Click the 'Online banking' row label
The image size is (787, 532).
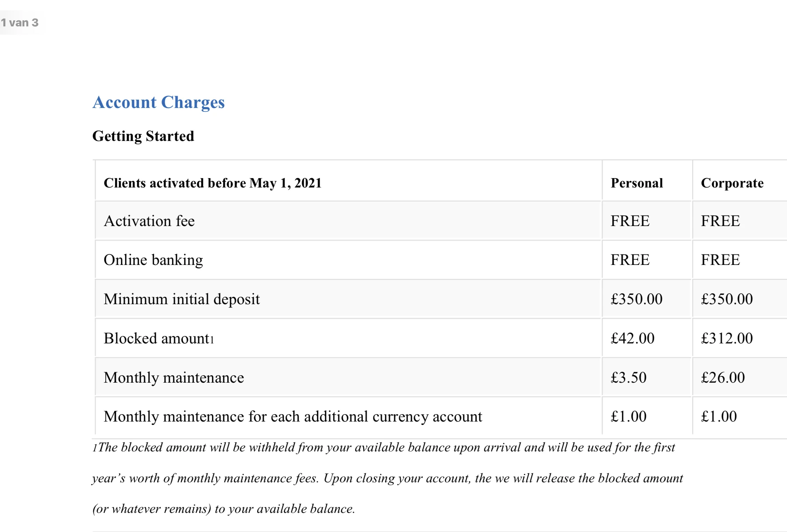point(153,260)
